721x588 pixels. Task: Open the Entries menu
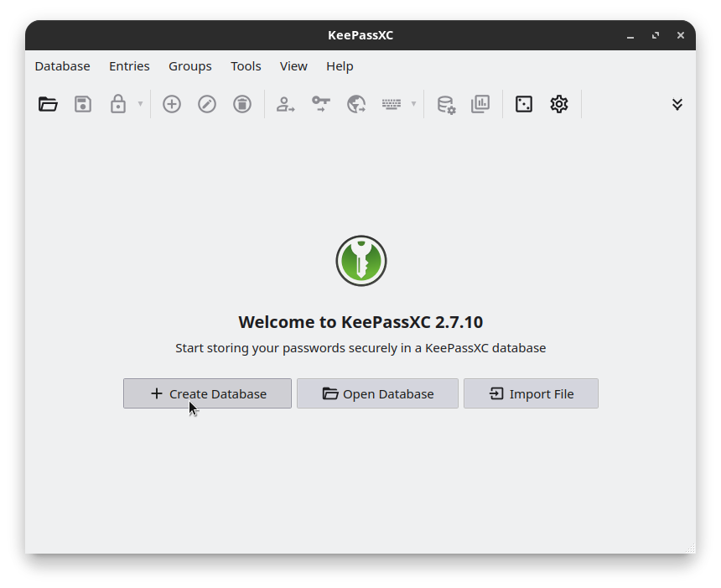coord(129,66)
